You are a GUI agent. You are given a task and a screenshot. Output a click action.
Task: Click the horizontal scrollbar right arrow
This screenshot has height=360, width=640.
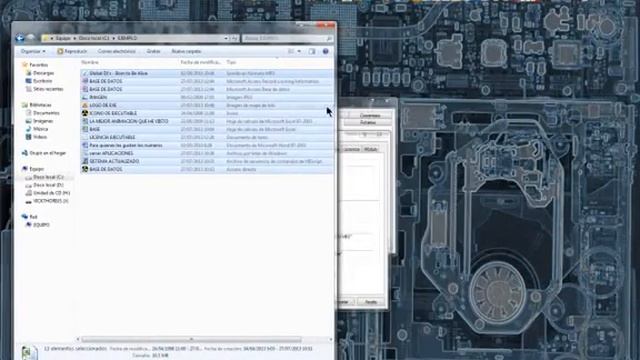click(x=331, y=340)
